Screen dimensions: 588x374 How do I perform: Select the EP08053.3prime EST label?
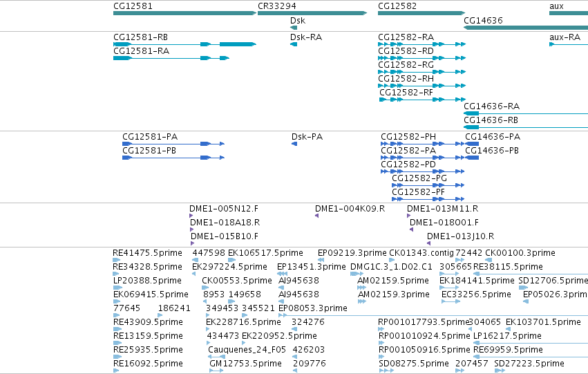tap(313, 308)
